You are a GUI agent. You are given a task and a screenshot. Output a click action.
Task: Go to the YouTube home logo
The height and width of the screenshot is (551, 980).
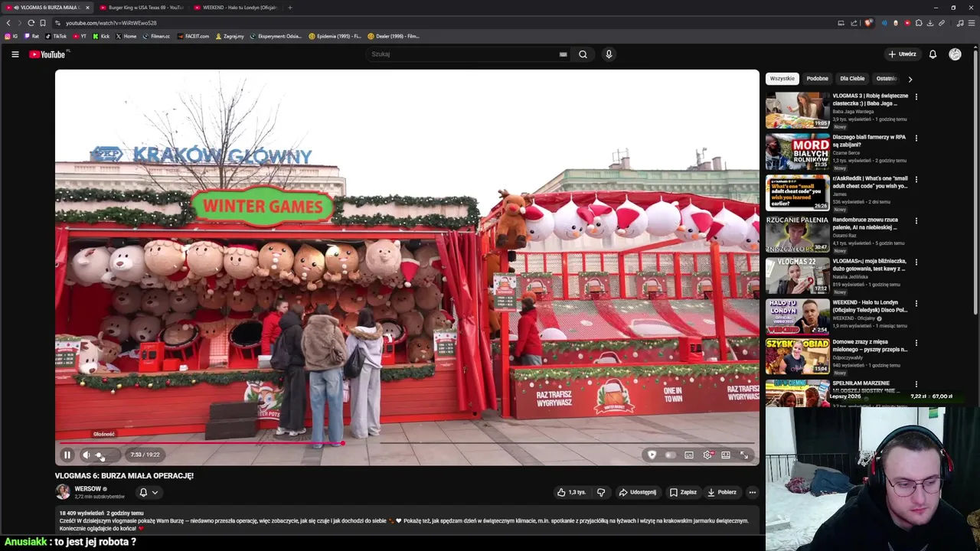click(x=49, y=54)
